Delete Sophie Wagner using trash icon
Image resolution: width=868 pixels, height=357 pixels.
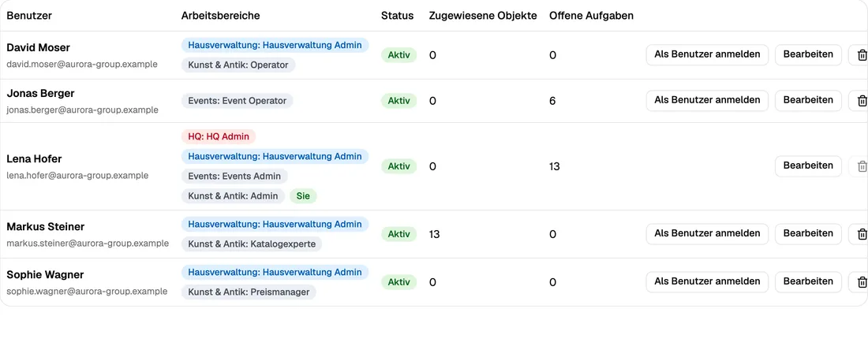(x=860, y=282)
